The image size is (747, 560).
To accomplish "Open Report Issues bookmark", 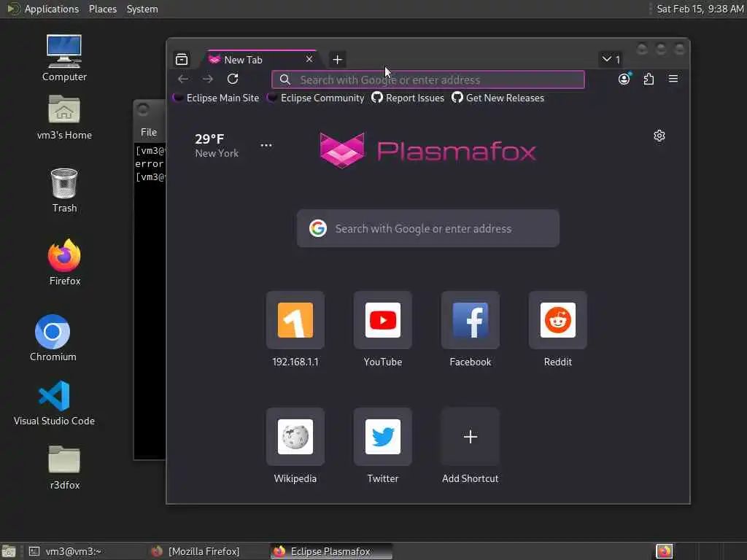I will [408, 98].
